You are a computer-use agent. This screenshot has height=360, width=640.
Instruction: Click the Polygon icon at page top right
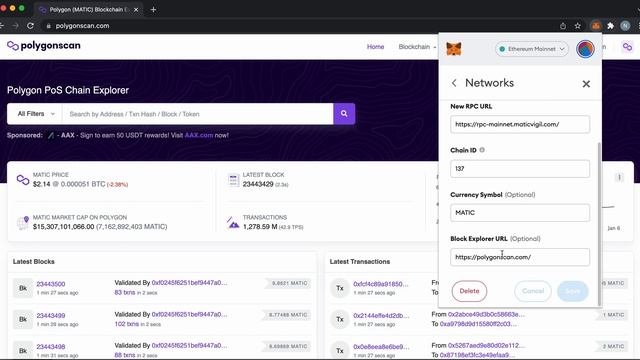click(x=627, y=47)
